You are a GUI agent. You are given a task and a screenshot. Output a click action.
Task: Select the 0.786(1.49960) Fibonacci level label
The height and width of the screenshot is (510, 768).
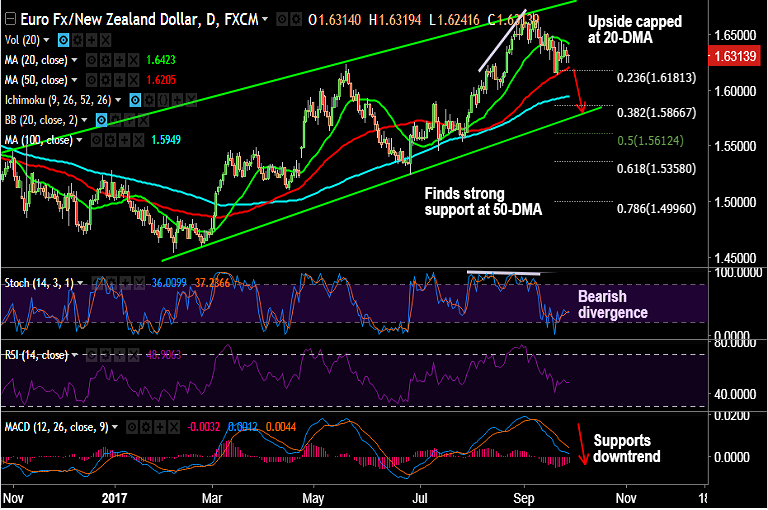pos(656,209)
